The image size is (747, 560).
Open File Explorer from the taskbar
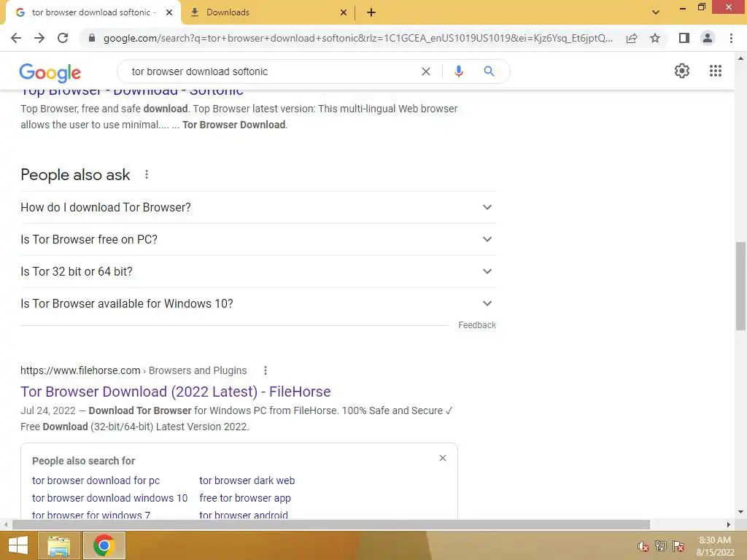[x=58, y=545]
